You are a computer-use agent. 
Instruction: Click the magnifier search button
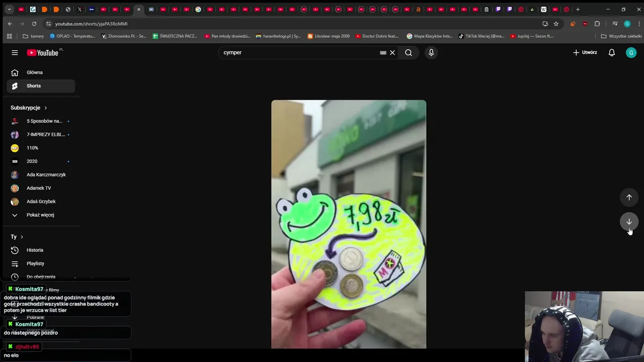(409, 52)
